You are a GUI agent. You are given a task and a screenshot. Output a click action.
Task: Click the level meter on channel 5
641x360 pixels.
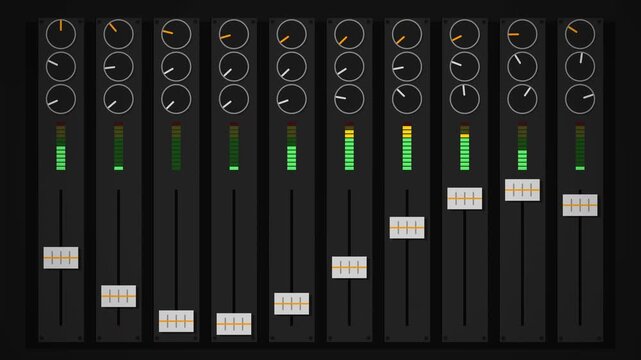tap(291, 146)
